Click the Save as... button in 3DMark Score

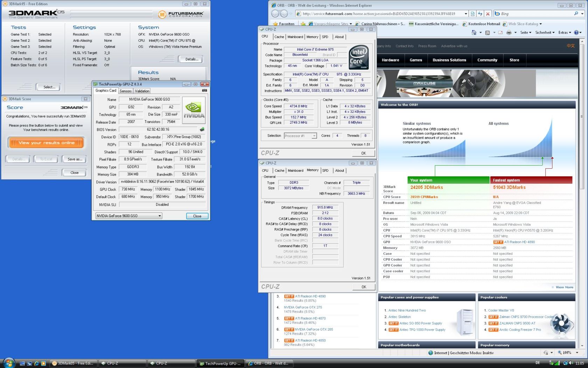pyautogui.click(x=75, y=159)
